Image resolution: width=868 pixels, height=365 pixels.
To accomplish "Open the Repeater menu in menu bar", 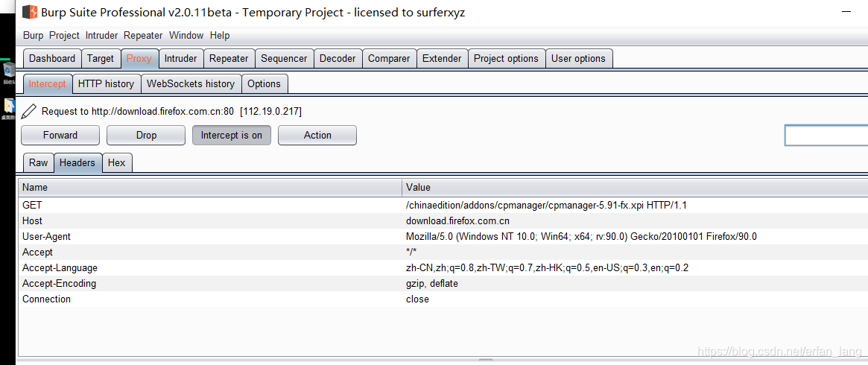I will (x=143, y=36).
